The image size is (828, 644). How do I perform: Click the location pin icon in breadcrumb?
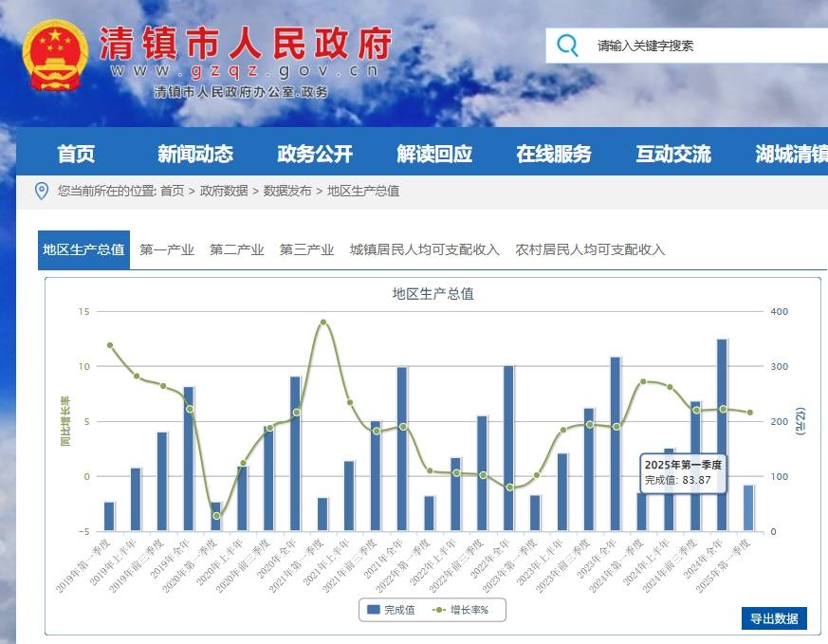42,191
